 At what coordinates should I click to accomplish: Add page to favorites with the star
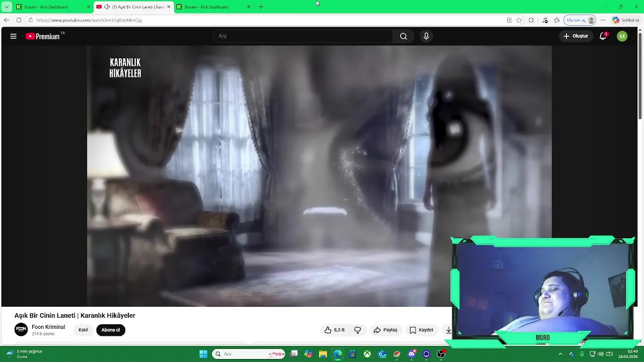519,20
